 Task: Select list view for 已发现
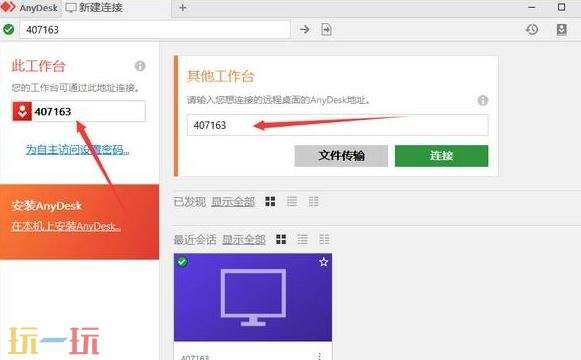point(292,201)
